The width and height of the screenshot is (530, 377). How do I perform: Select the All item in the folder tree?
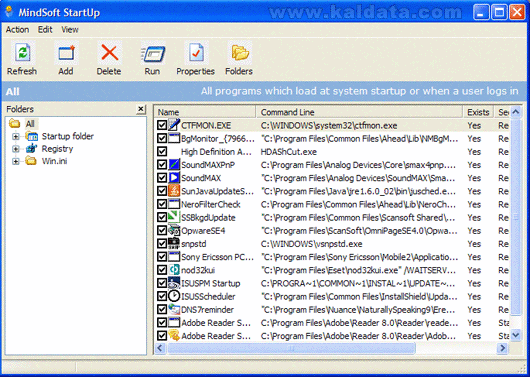point(30,124)
